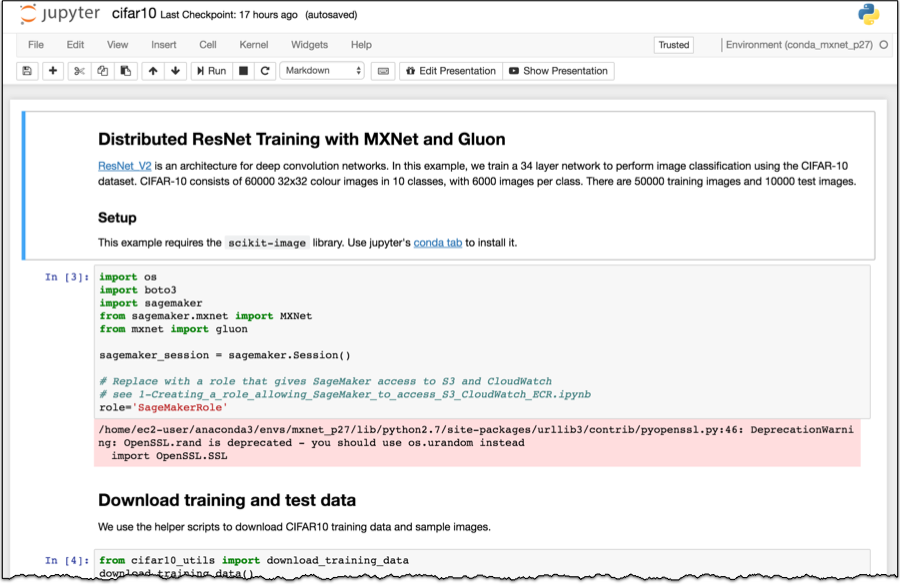The image size is (900, 584).
Task: Open the Kernel menu
Action: (254, 45)
